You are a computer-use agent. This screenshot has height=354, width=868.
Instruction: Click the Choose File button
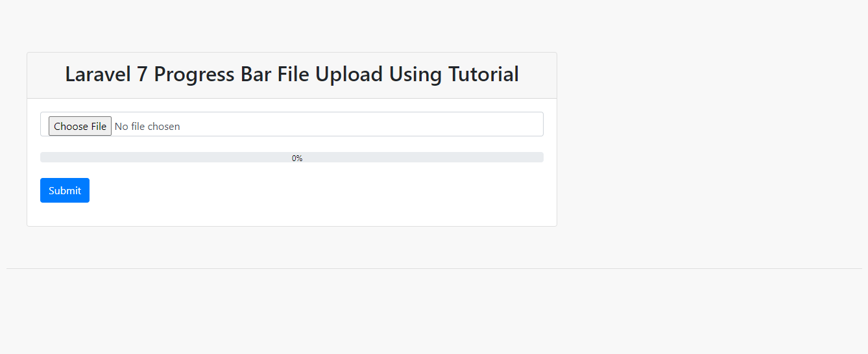tap(80, 126)
